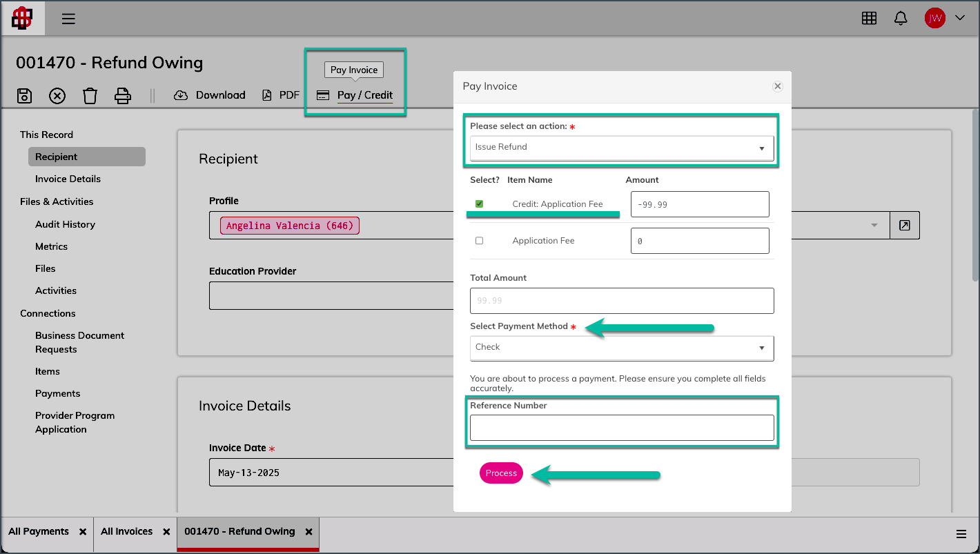Open the 'Please select an action' dropdown
The image size is (980, 554).
pyautogui.click(x=622, y=148)
